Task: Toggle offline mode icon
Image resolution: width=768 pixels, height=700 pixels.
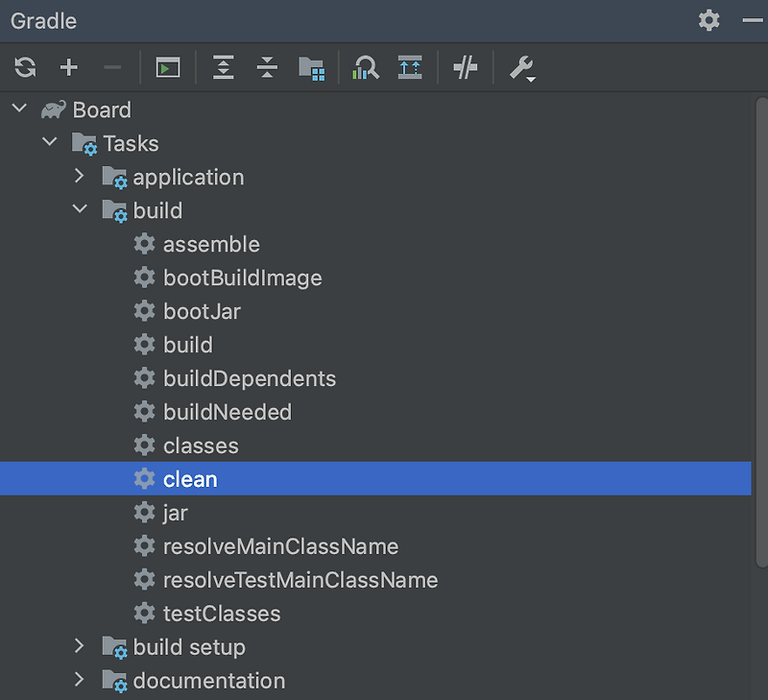Action: (x=465, y=67)
